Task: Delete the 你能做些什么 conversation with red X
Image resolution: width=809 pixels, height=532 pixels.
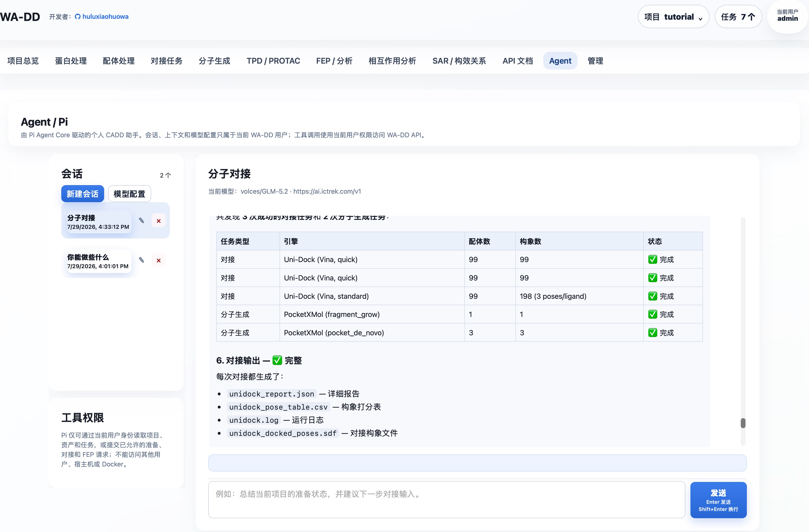Action: pos(158,260)
